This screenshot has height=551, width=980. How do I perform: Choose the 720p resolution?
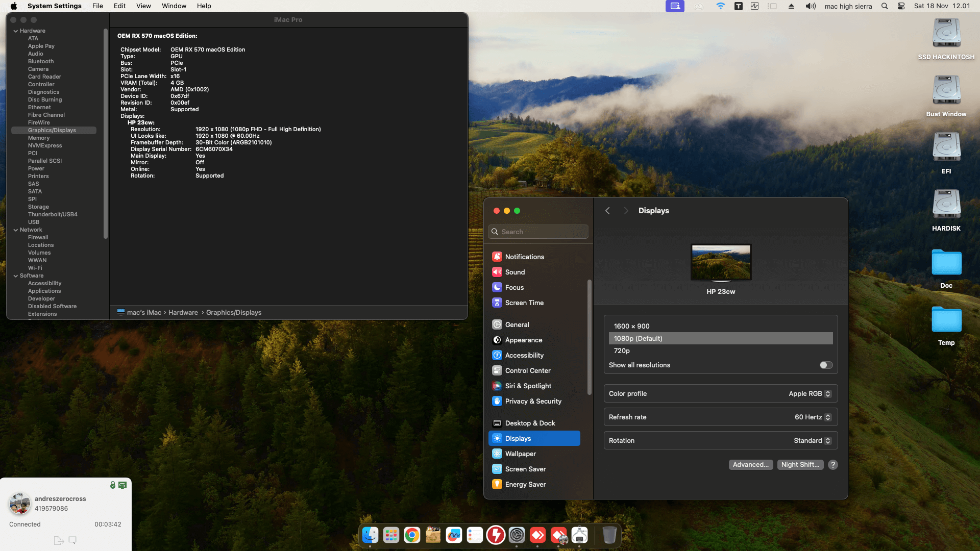[721, 350]
